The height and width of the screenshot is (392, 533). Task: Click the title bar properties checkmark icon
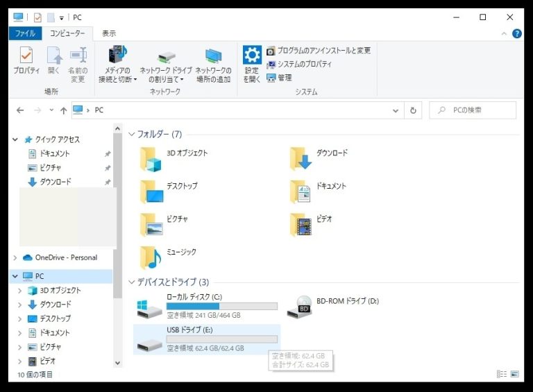pyautogui.click(x=37, y=17)
